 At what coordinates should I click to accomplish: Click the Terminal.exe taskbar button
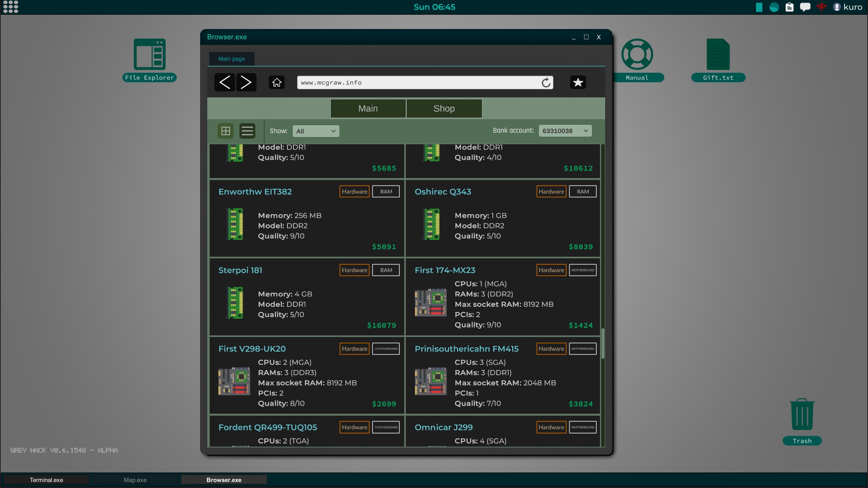click(x=46, y=479)
